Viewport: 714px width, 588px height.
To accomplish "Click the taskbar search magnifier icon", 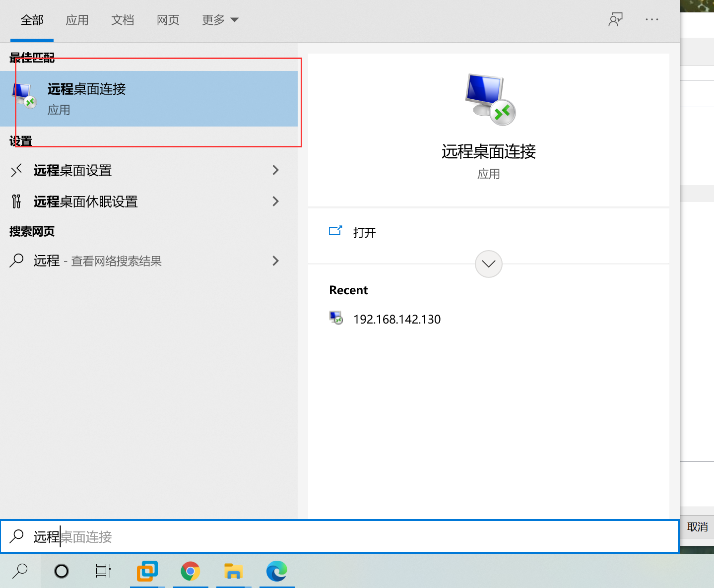I will (x=20, y=571).
